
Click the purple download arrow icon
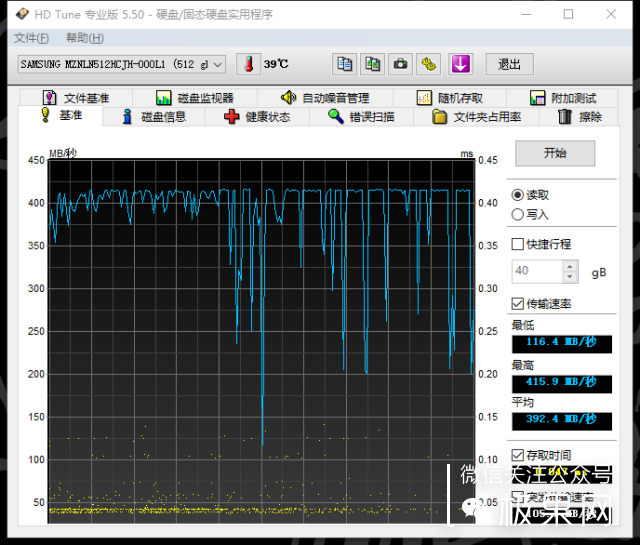tap(459, 64)
